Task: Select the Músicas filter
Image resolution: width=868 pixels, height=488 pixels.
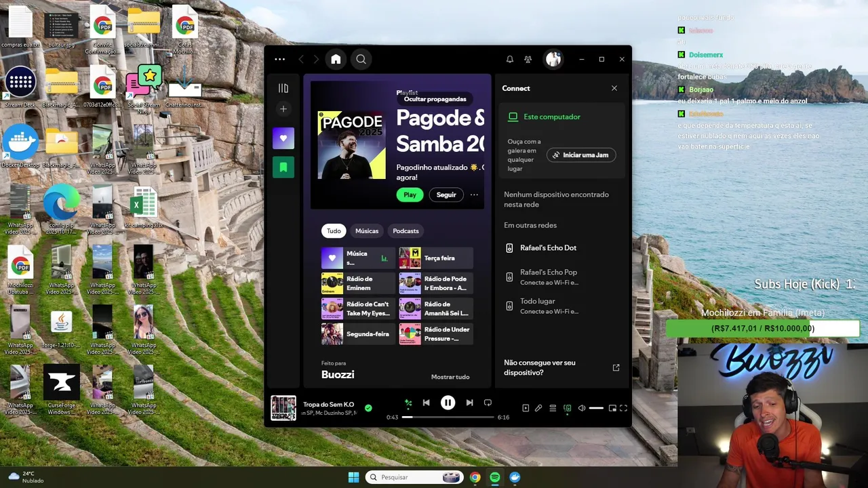Action: (x=367, y=231)
